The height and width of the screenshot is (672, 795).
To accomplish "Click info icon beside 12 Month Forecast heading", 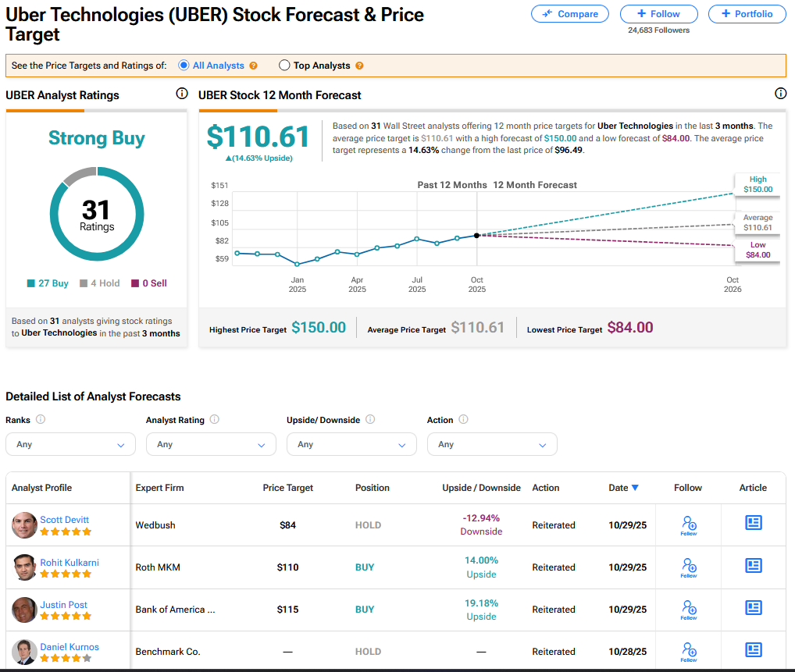I will point(780,94).
